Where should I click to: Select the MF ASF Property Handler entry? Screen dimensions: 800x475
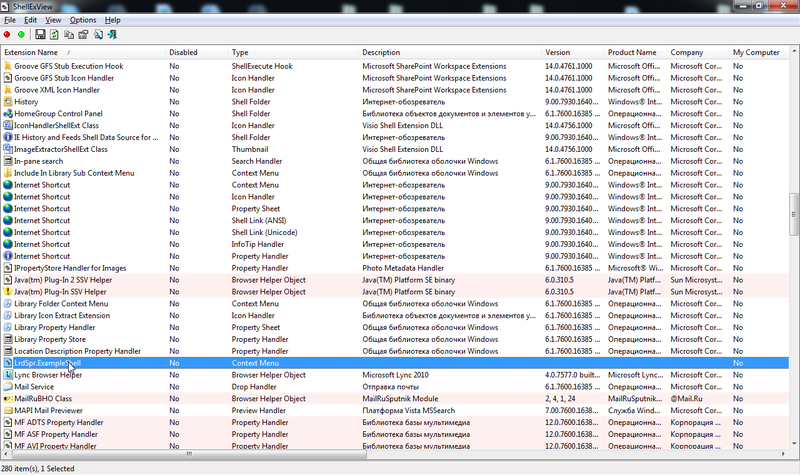(56, 434)
